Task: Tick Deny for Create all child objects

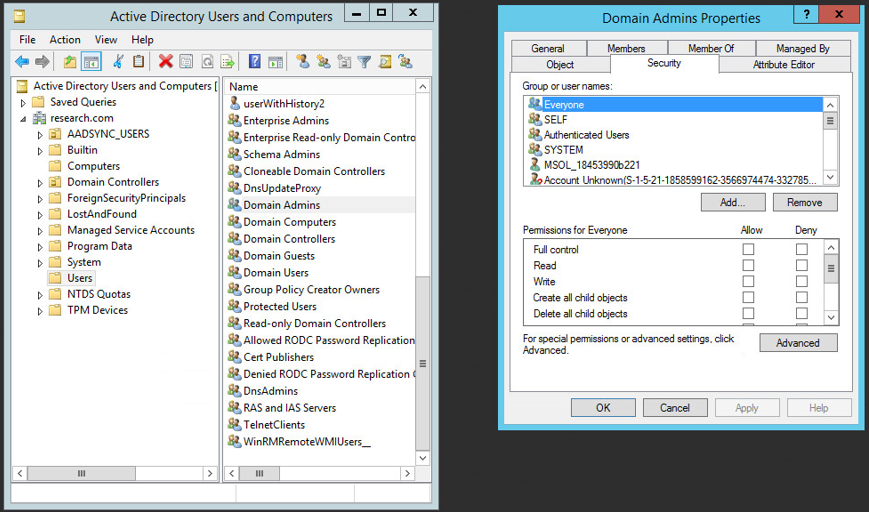Action: [801, 298]
